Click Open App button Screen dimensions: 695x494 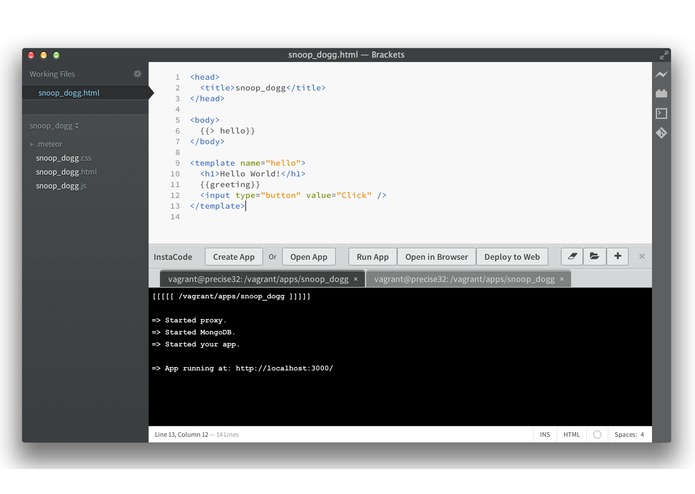click(x=308, y=257)
